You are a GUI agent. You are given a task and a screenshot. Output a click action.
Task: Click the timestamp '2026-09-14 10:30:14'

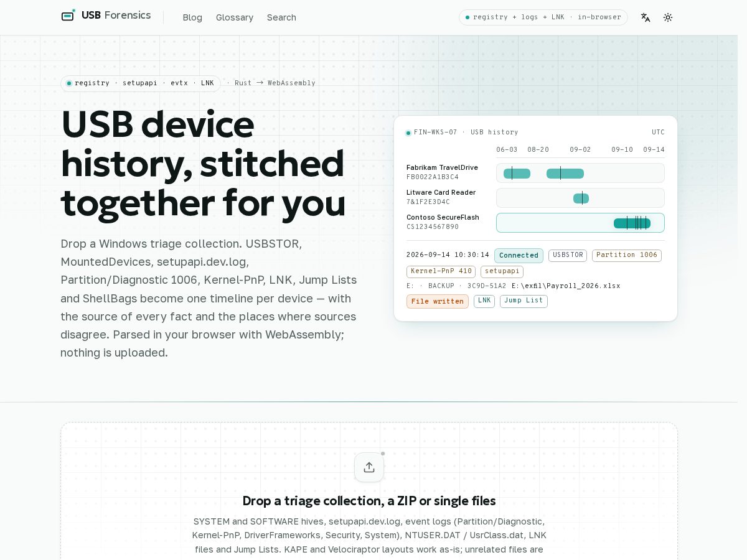[448, 255]
